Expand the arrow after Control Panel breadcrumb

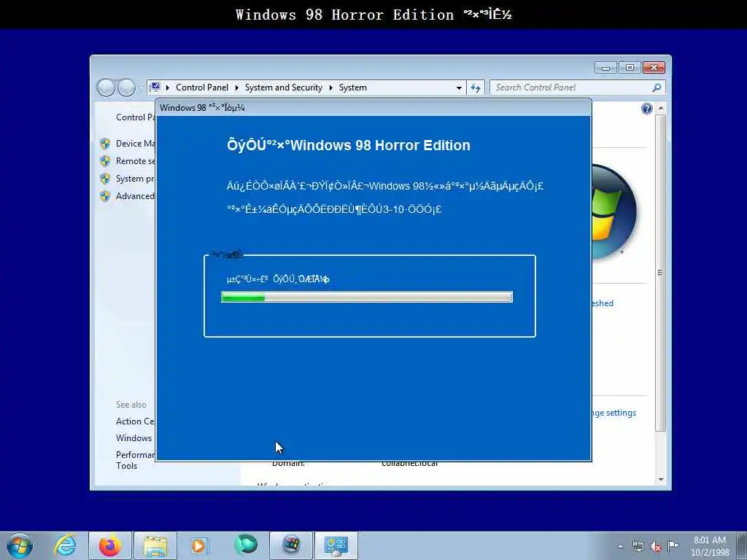point(237,87)
